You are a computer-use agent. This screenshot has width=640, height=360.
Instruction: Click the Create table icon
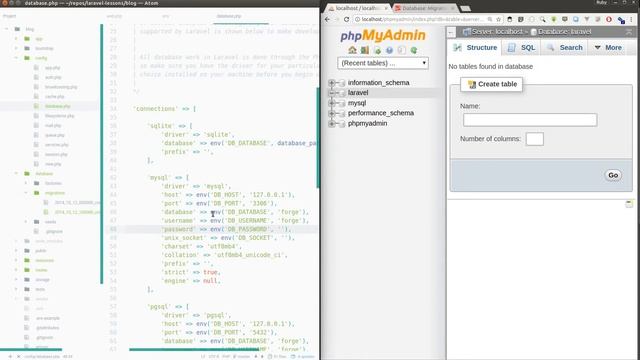coord(472,84)
